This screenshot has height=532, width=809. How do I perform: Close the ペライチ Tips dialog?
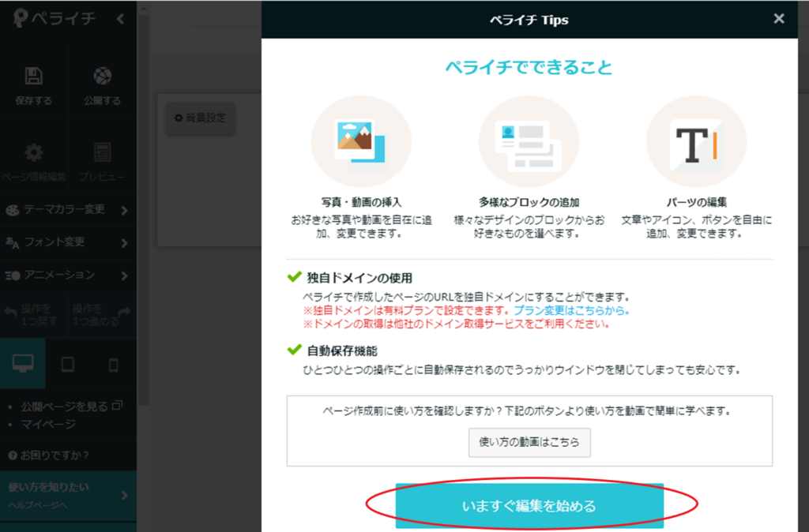click(x=779, y=19)
